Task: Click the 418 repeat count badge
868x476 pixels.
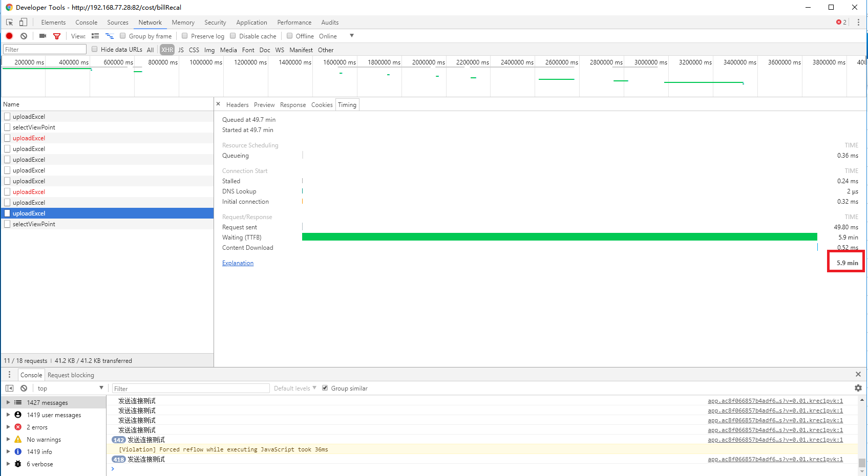Action: pos(119,459)
